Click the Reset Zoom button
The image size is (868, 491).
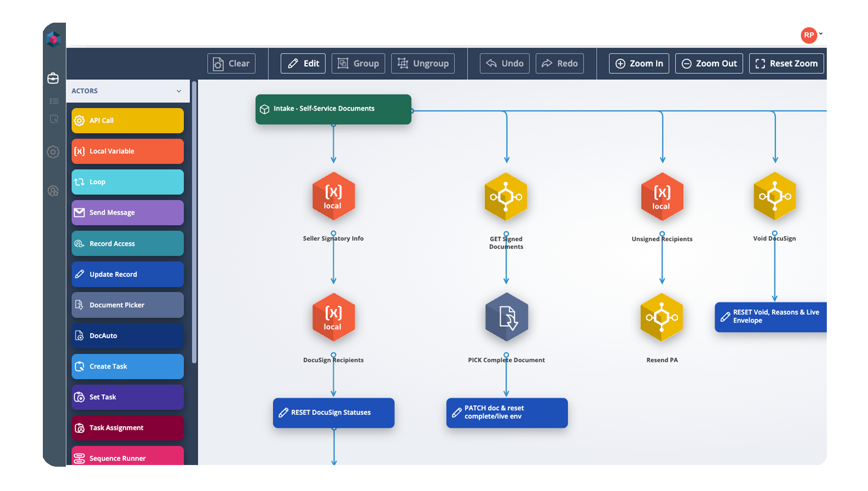(786, 63)
